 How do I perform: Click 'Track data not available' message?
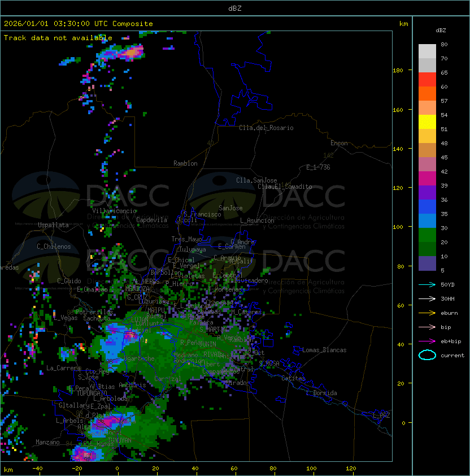(58, 38)
